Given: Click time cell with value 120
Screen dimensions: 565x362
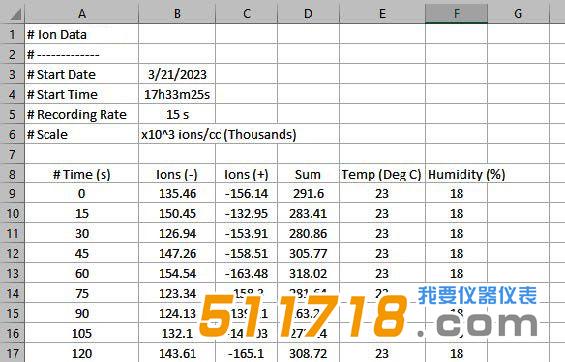Looking at the screenshot, I should [82, 353].
